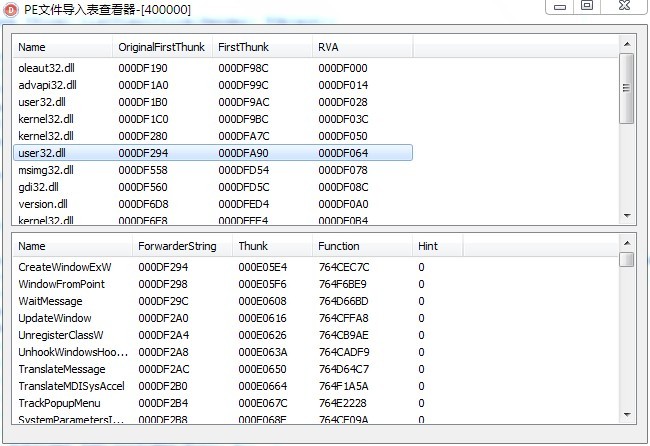Click Hint value of UpdateWindow row
650x446 pixels.
tap(421, 318)
